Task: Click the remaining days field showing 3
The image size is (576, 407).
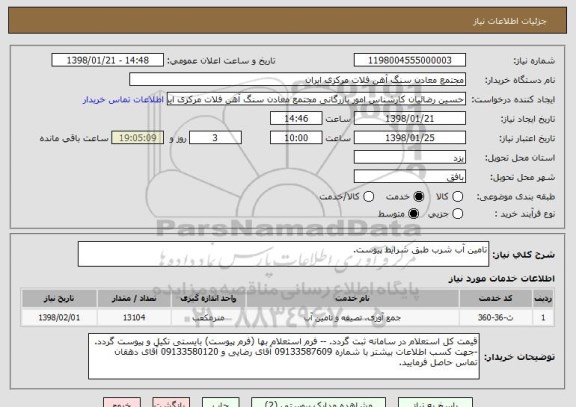Action: tap(215, 138)
